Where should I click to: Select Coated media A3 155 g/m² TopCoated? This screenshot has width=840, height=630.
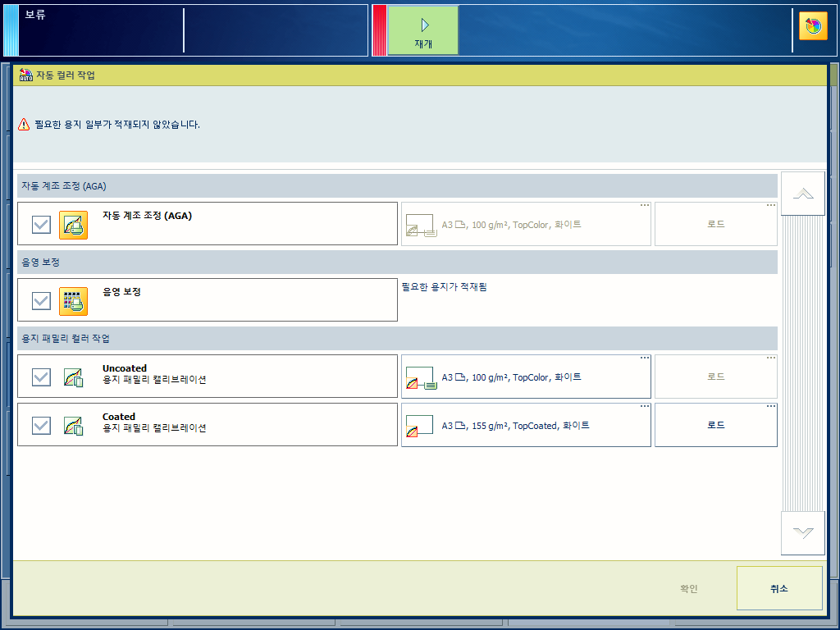click(x=526, y=425)
